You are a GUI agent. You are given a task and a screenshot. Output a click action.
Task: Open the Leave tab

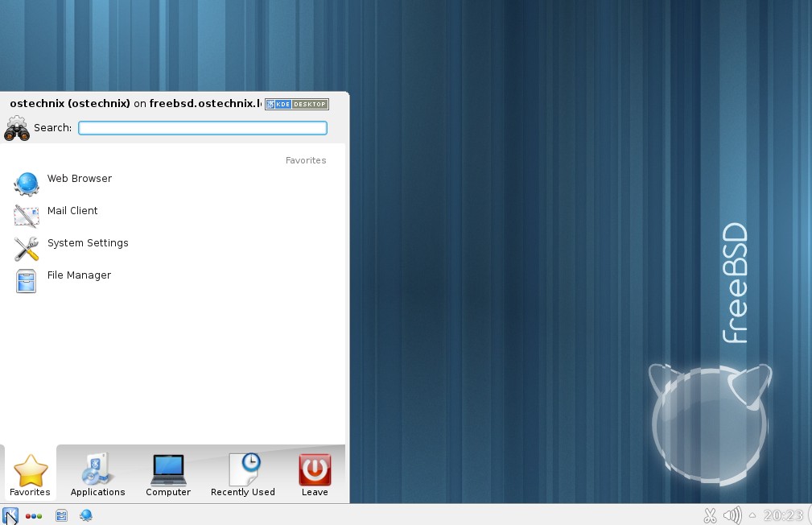tap(315, 474)
